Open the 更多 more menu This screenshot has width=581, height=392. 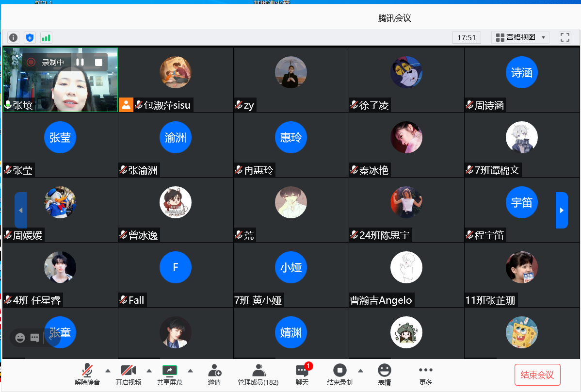pyautogui.click(x=425, y=375)
